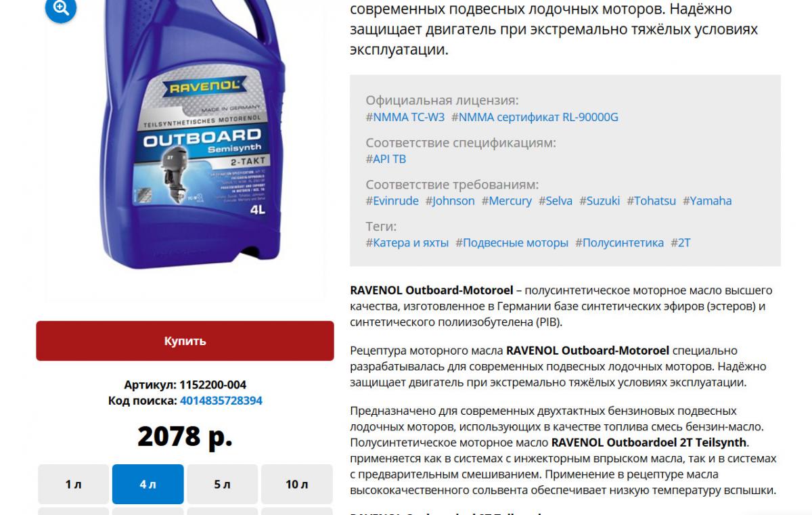Open the #Suzuki tag
The height and width of the screenshot is (515, 812).
[600, 200]
